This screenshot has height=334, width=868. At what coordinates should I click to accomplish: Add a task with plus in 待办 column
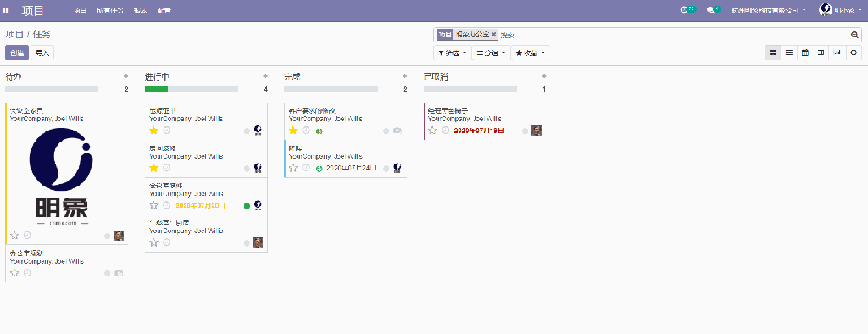(x=125, y=76)
